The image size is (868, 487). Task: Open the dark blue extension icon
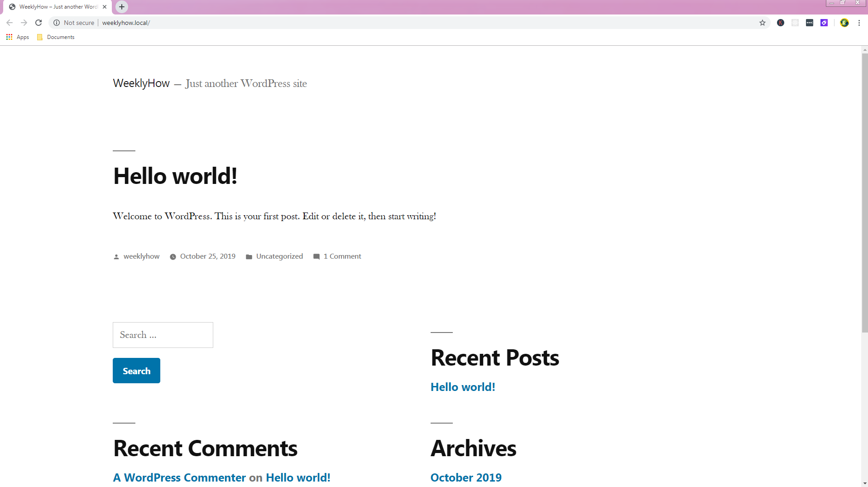coord(810,23)
